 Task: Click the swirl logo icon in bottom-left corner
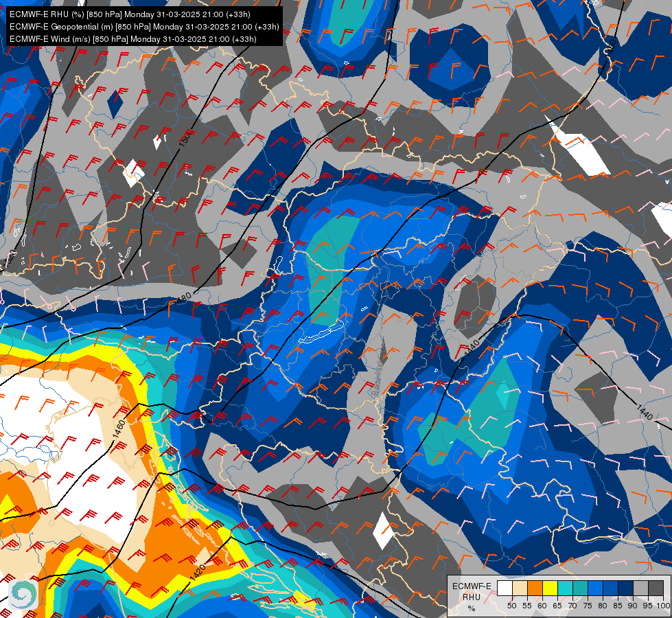pos(23,593)
